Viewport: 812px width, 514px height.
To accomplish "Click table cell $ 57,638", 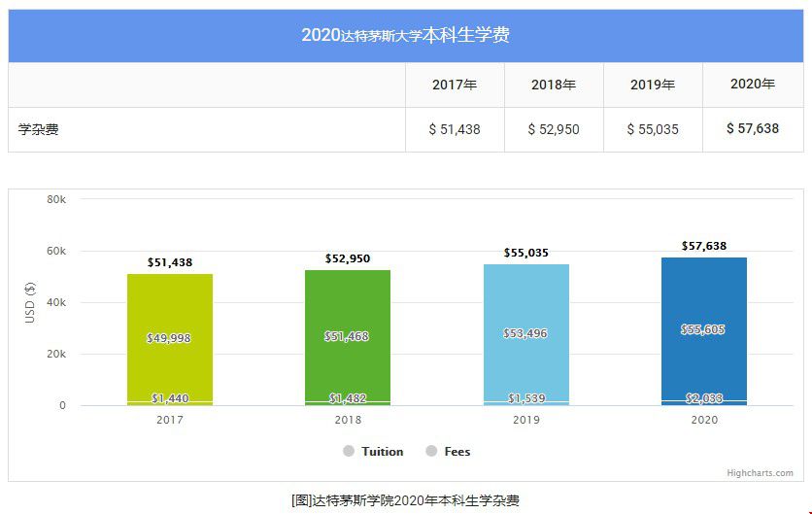I will pos(753,128).
